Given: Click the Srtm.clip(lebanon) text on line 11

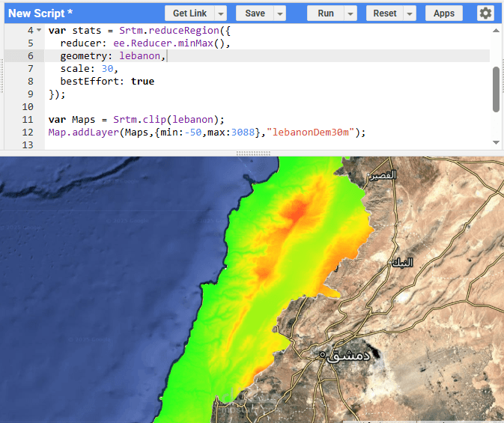Looking at the screenshot, I should point(166,120).
